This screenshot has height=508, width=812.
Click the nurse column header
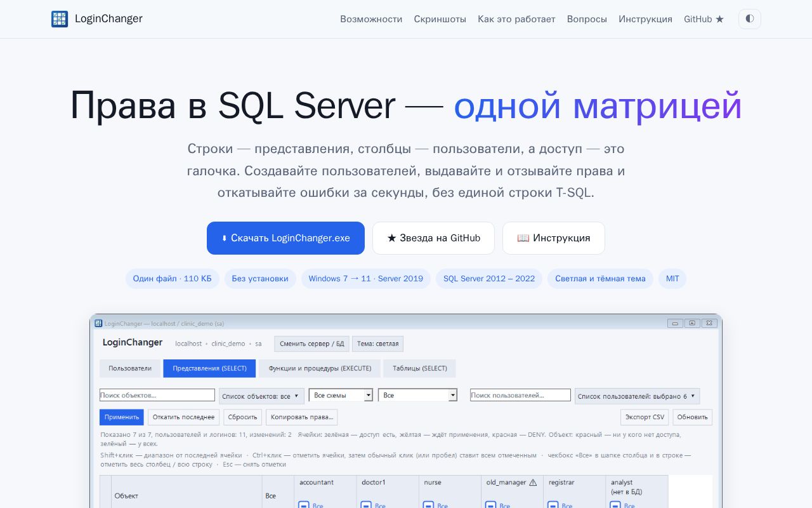(432, 483)
